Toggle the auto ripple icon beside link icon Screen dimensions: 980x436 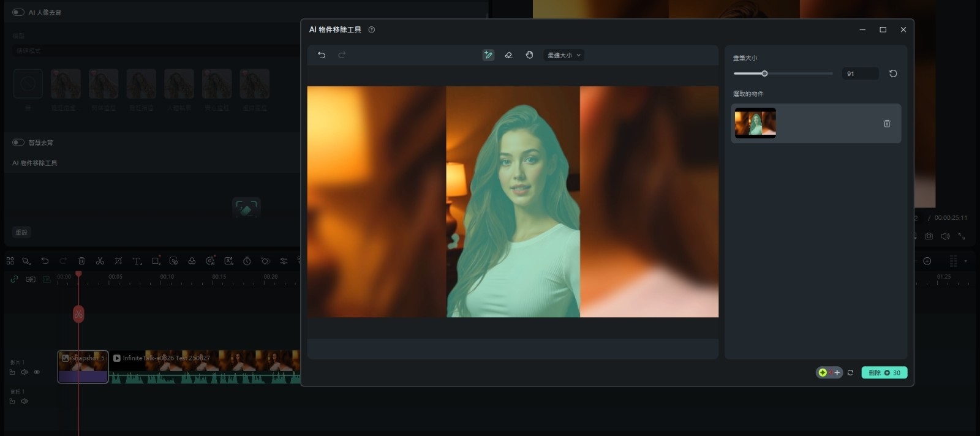point(31,279)
